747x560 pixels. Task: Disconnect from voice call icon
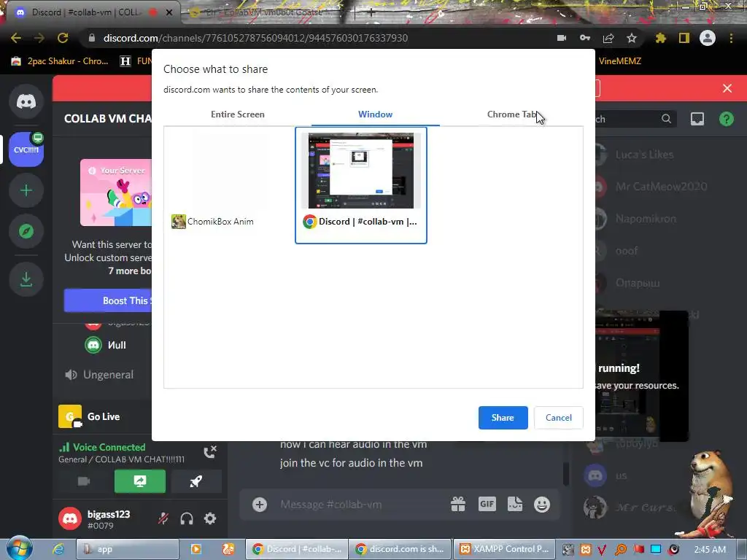pyautogui.click(x=210, y=452)
